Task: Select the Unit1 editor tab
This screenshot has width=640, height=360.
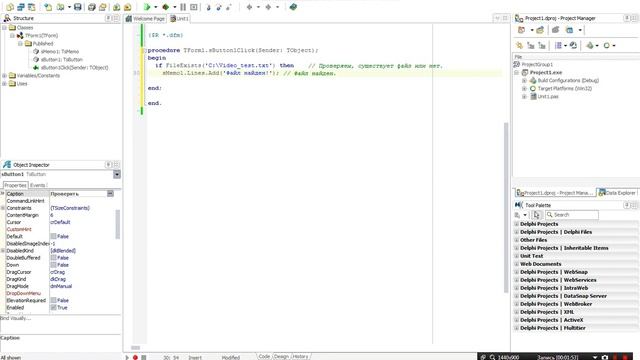Action: (180, 18)
